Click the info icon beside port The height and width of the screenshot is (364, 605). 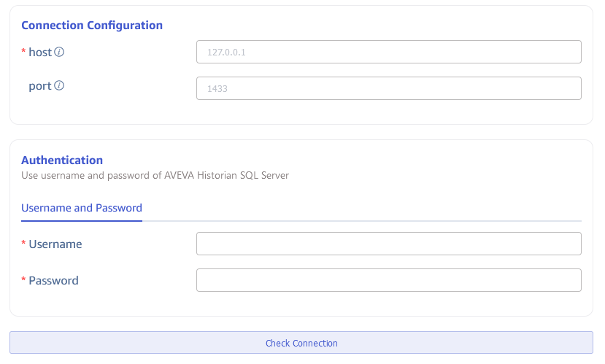(x=60, y=86)
